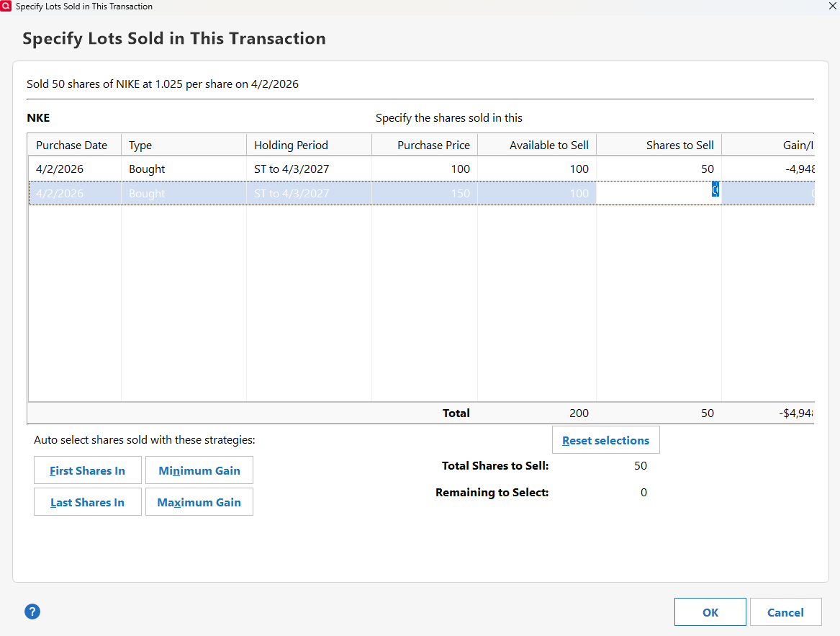Screen dimensions: 840x636
Task: Click the Quicken app icon in title bar
Action: (6, 6)
